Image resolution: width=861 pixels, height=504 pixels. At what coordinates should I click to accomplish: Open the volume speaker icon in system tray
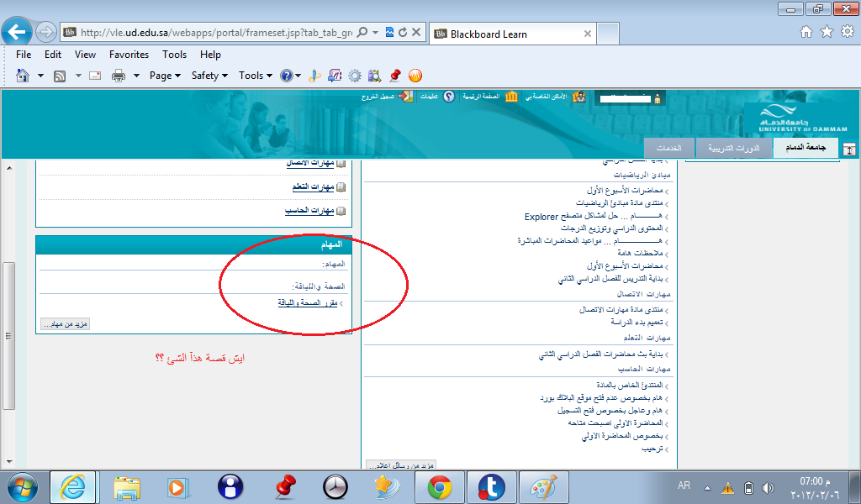pyautogui.click(x=768, y=487)
